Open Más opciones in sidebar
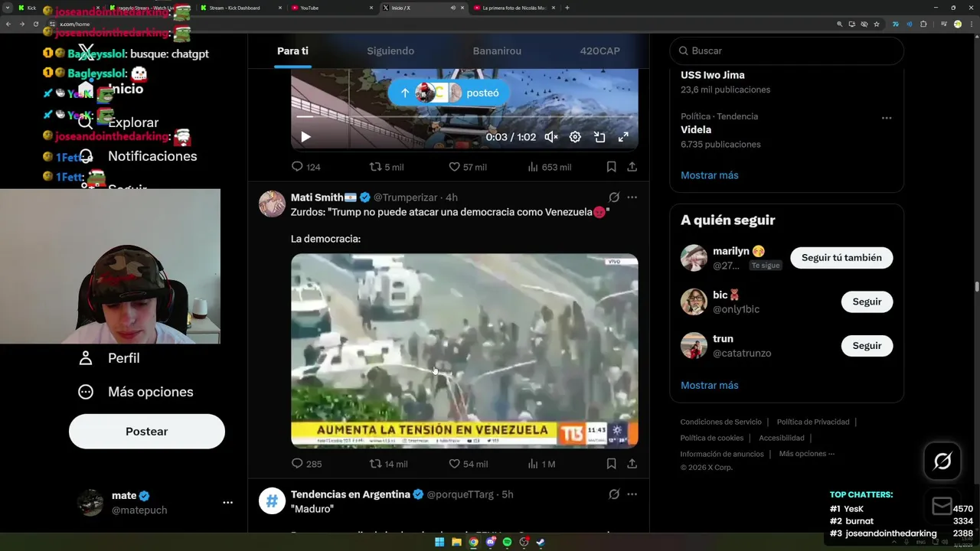 (x=136, y=392)
